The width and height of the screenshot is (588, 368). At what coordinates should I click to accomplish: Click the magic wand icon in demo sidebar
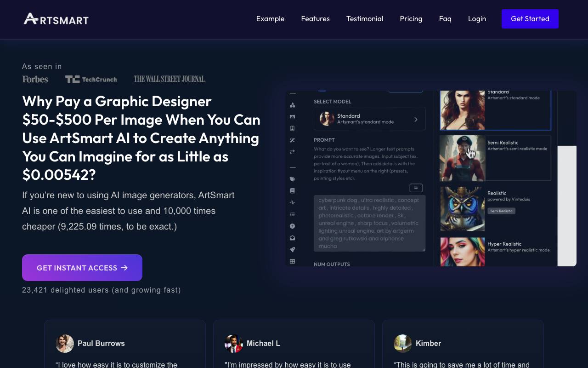click(293, 140)
